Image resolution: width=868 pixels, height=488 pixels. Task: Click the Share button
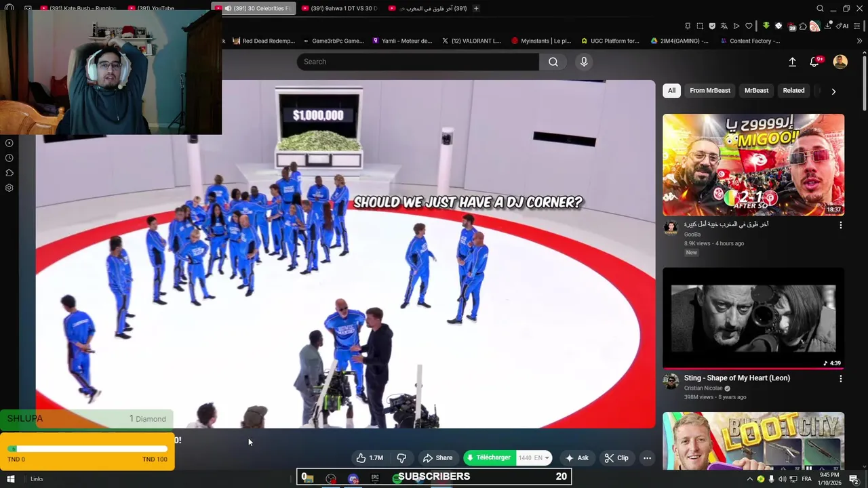point(437,457)
